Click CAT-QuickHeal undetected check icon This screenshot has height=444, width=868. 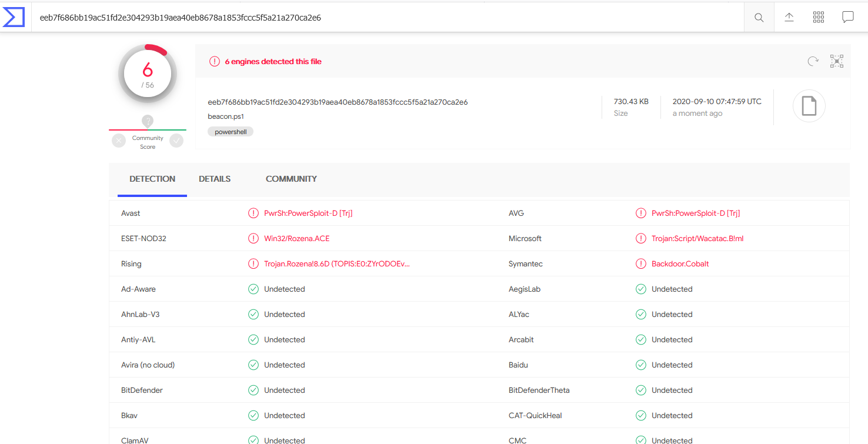641,416
